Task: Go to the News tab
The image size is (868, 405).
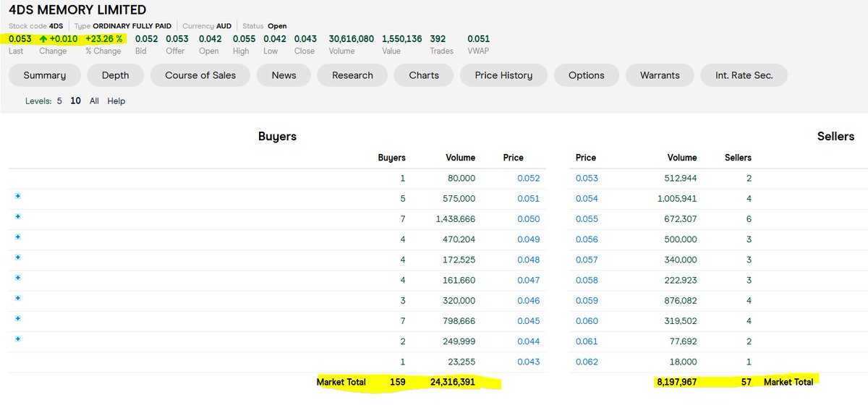Action: pos(284,75)
